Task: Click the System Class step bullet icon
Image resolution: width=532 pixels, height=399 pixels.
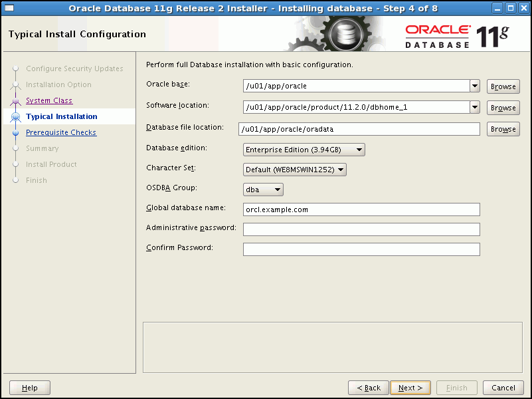Action: [x=16, y=101]
